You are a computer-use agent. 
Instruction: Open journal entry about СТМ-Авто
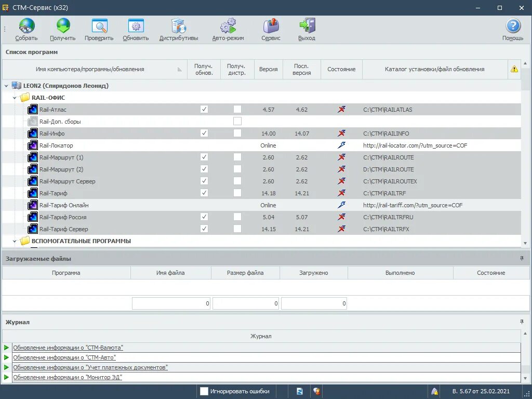click(x=64, y=357)
